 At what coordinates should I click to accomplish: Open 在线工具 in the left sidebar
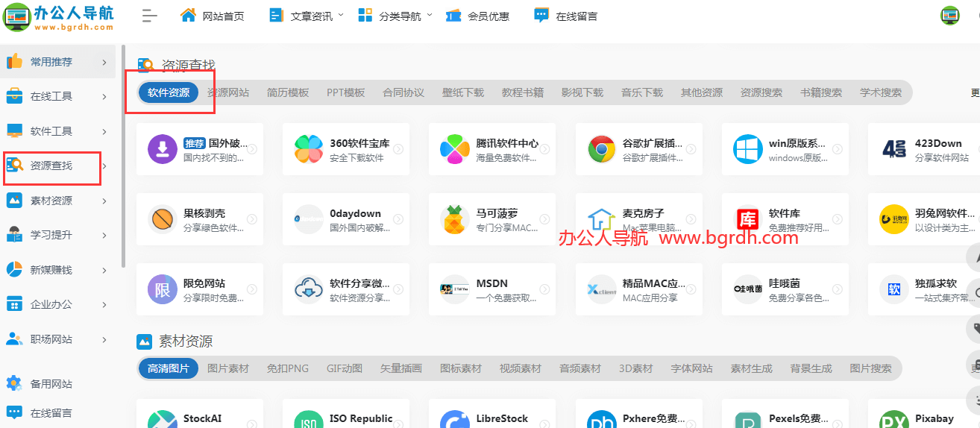click(x=51, y=96)
